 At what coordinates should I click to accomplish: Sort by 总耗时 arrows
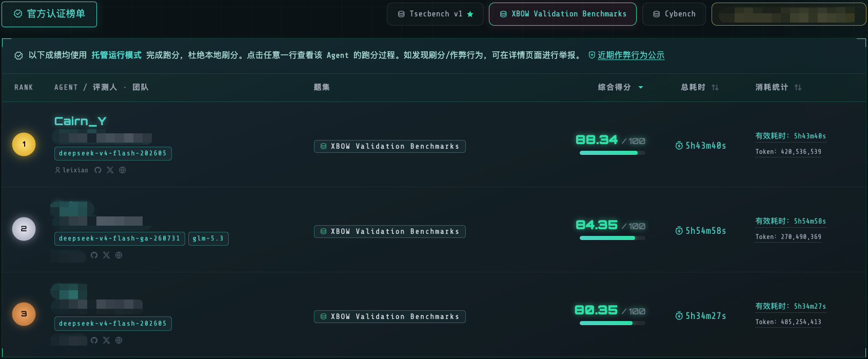tap(715, 88)
